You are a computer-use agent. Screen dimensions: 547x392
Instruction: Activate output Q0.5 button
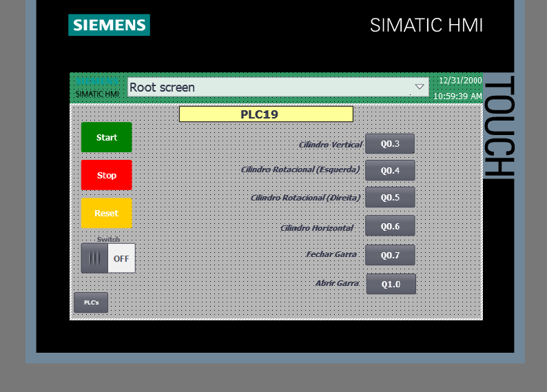(390, 198)
